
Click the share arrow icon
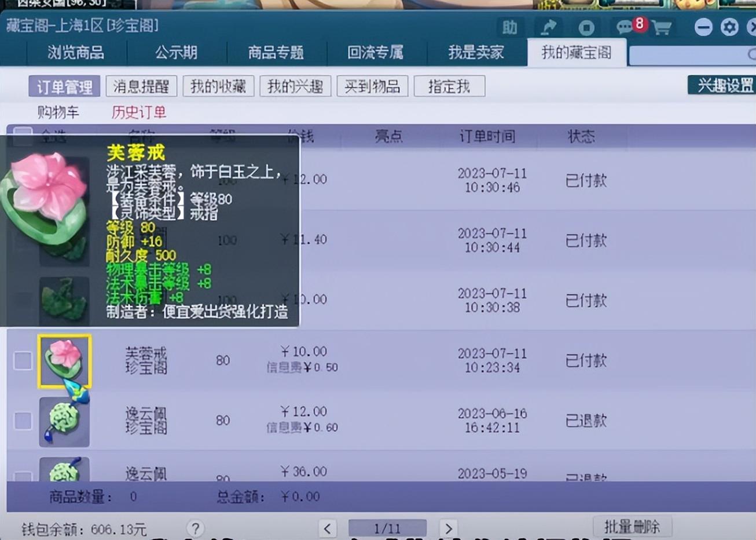pyautogui.click(x=548, y=27)
